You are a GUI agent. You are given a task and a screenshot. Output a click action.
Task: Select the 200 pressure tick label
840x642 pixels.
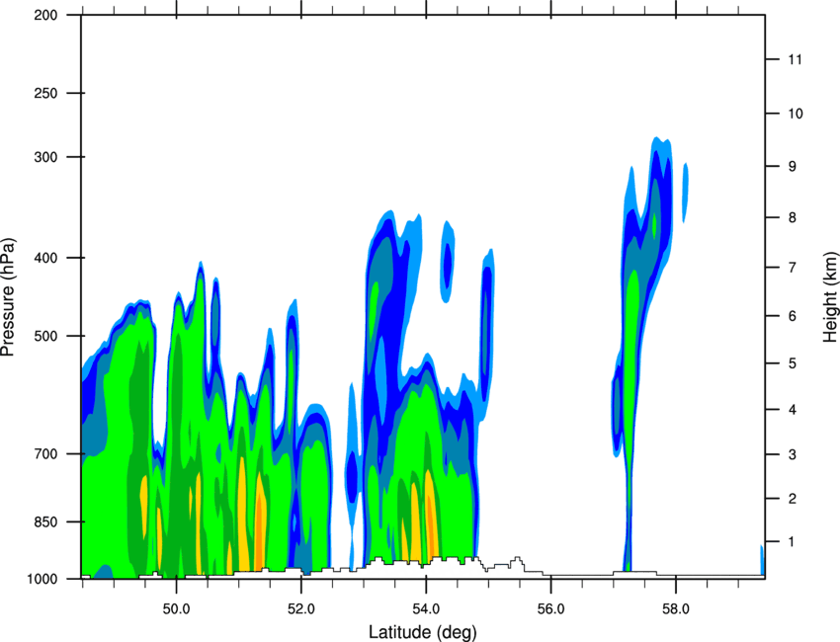point(45,15)
